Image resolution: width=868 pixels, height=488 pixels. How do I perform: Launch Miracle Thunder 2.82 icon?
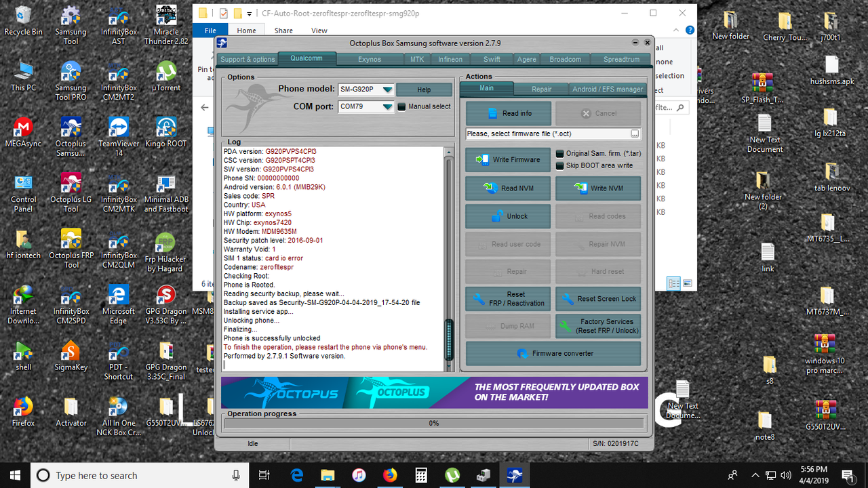pos(166,25)
